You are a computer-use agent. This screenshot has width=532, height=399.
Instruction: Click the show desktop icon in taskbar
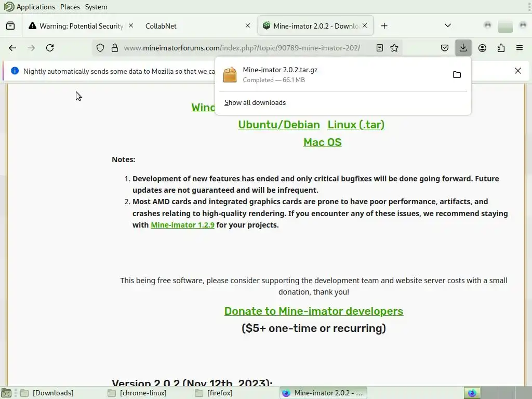[6, 393]
